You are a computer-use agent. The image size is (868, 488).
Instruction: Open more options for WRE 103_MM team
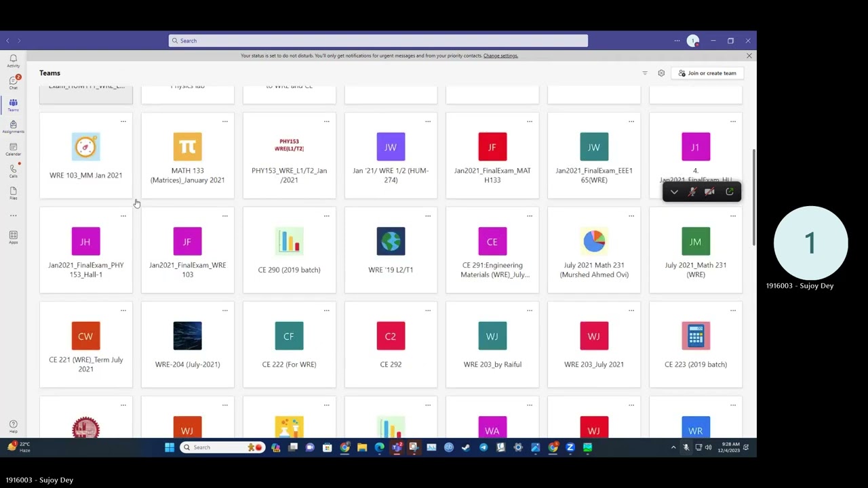coord(123,121)
